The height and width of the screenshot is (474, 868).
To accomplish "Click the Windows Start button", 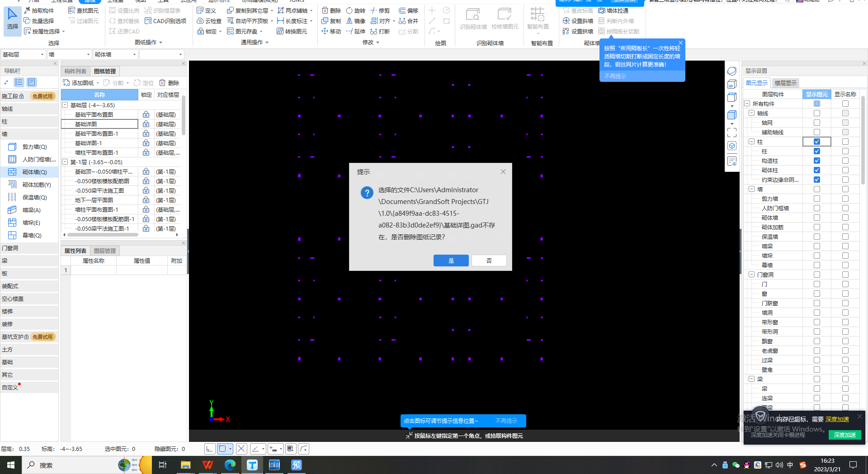I will [x=11, y=465].
